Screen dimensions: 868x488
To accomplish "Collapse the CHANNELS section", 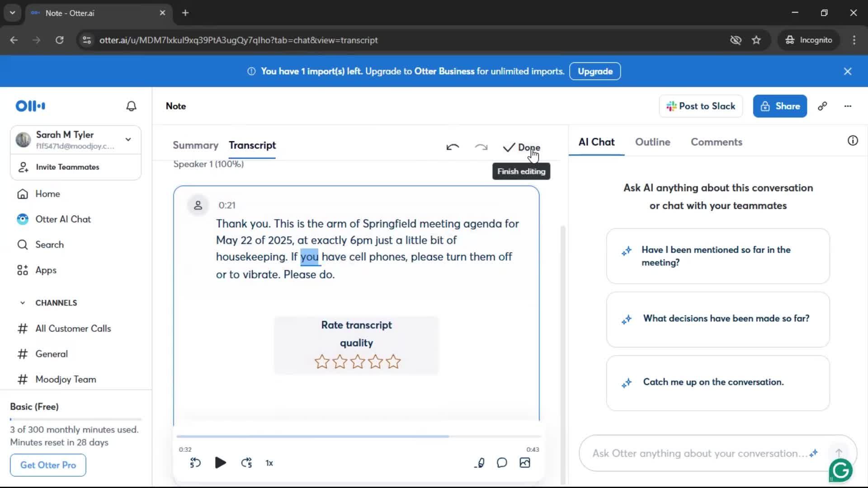I will 23,303.
